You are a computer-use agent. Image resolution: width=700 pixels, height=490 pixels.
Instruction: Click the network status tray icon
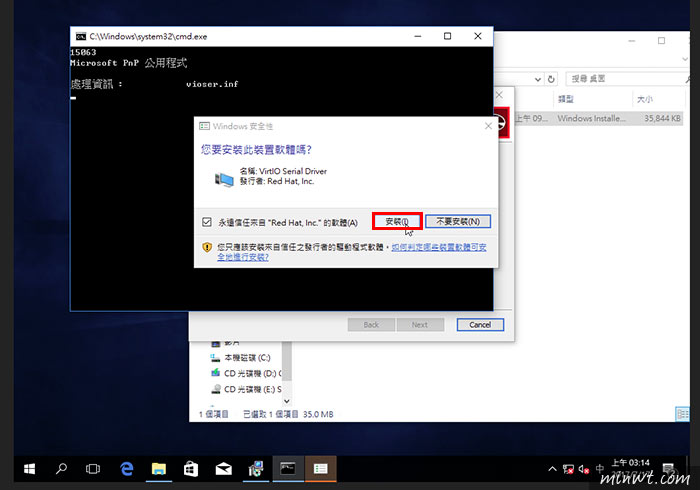[568, 469]
